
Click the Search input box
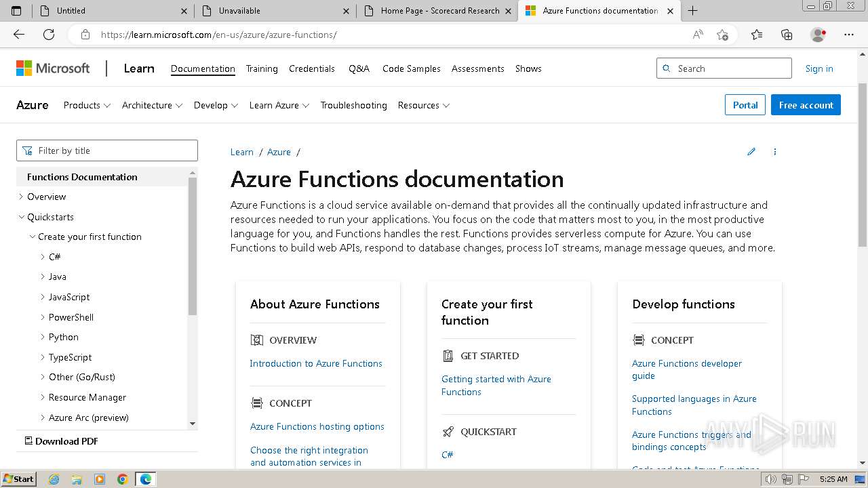click(724, 68)
